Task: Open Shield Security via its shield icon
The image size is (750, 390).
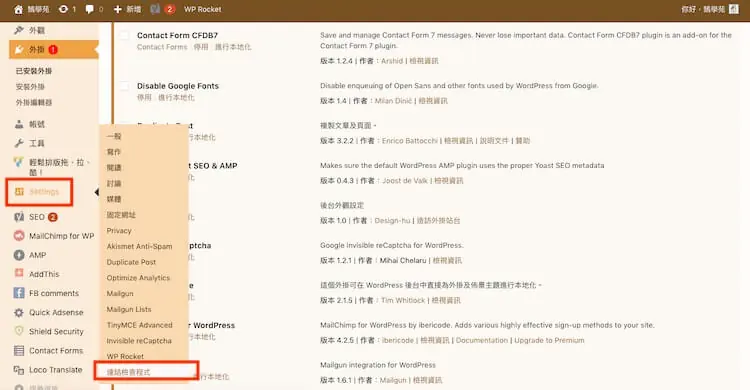Action: tap(19, 331)
